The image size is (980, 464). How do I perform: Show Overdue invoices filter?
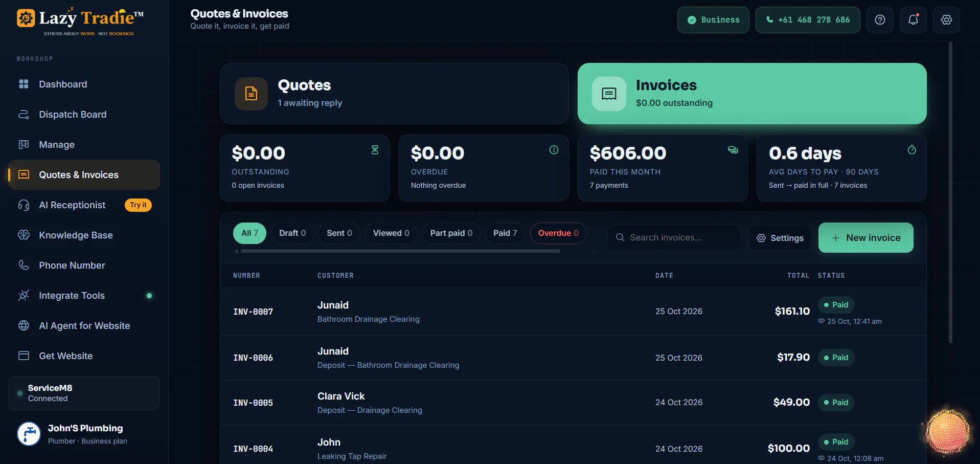[558, 233]
